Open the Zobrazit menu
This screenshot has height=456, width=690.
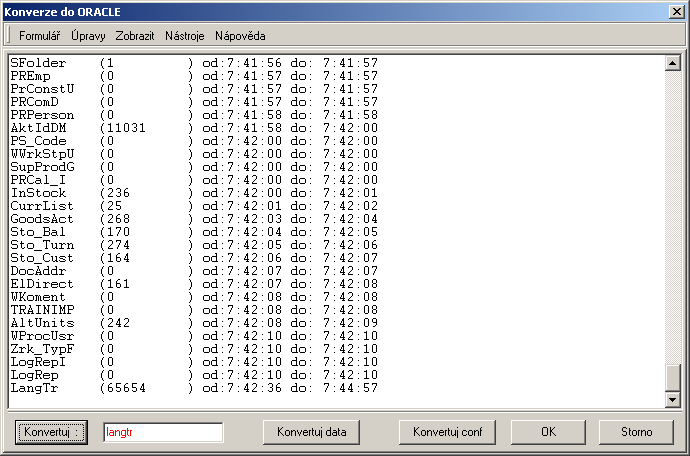coord(135,36)
